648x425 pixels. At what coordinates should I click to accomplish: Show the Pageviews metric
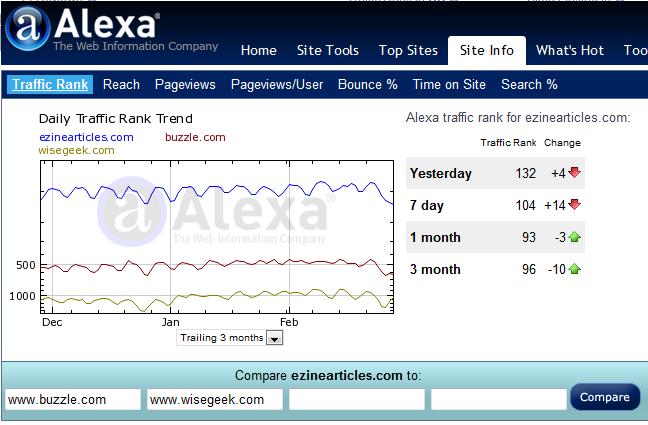185,84
